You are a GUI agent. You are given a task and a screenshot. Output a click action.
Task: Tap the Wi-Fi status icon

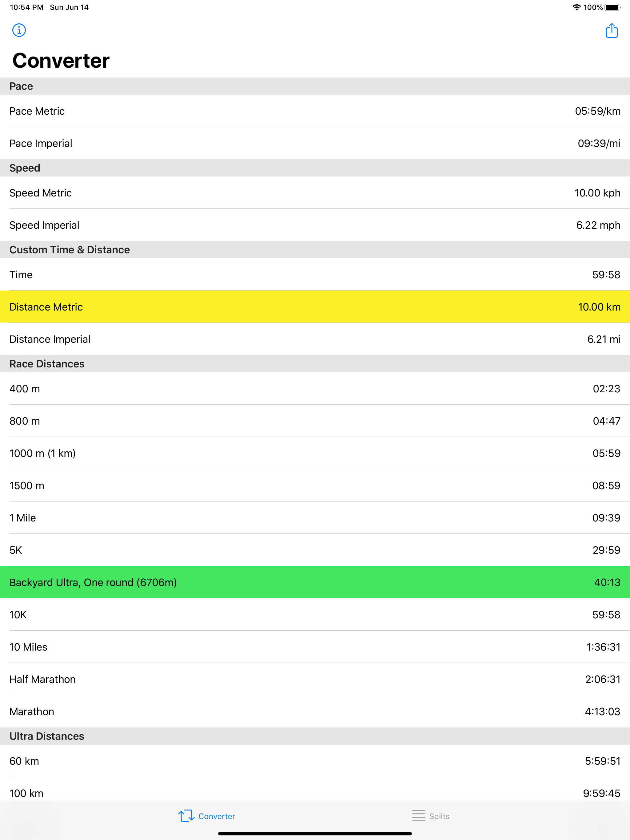pos(576,7)
